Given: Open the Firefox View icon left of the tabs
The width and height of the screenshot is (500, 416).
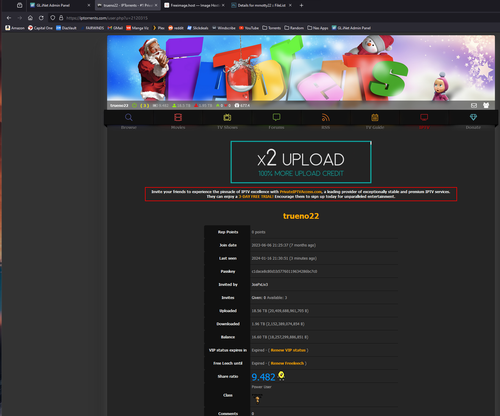Looking at the screenshot, I should point(20,5).
